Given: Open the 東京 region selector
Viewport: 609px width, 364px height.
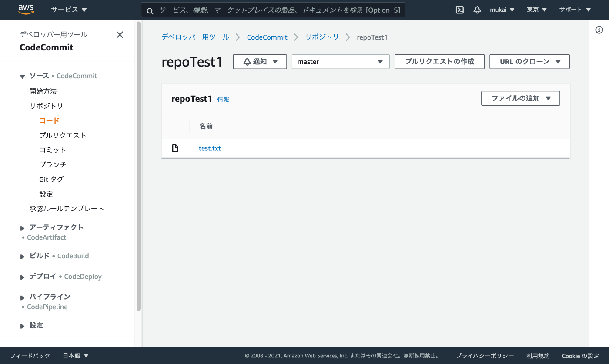Looking at the screenshot, I should [x=537, y=10].
